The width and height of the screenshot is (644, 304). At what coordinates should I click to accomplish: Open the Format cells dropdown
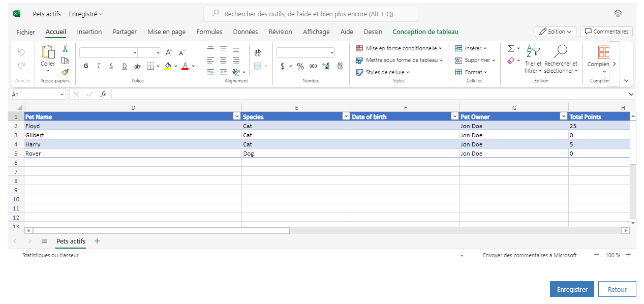[x=471, y=72]
